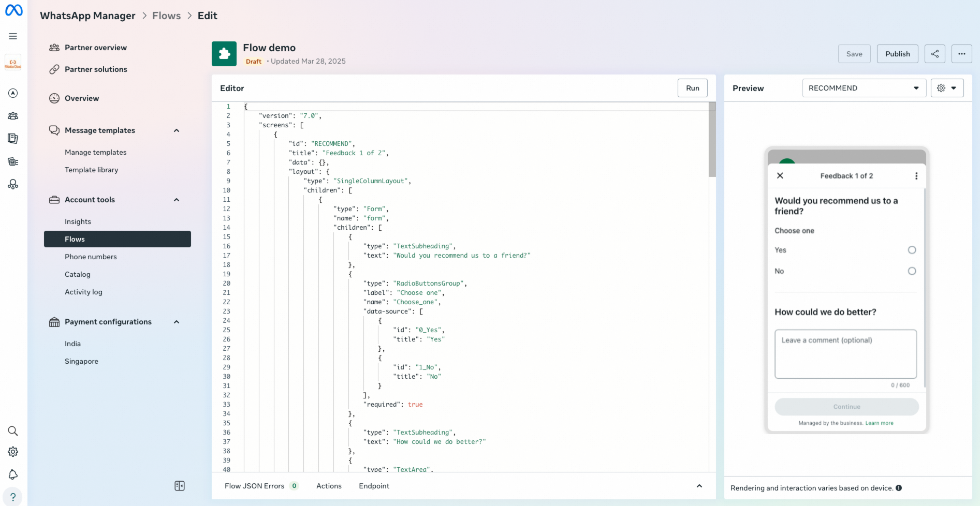Screen dimensions: 980x506
Task: Click the Message templates chat icon
Action: [54, 130]
